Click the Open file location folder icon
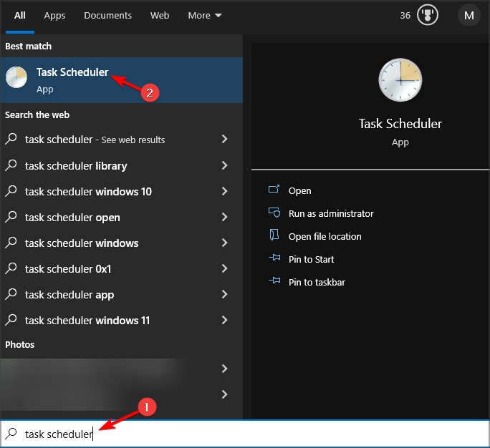490x448 pixels. 274,235
